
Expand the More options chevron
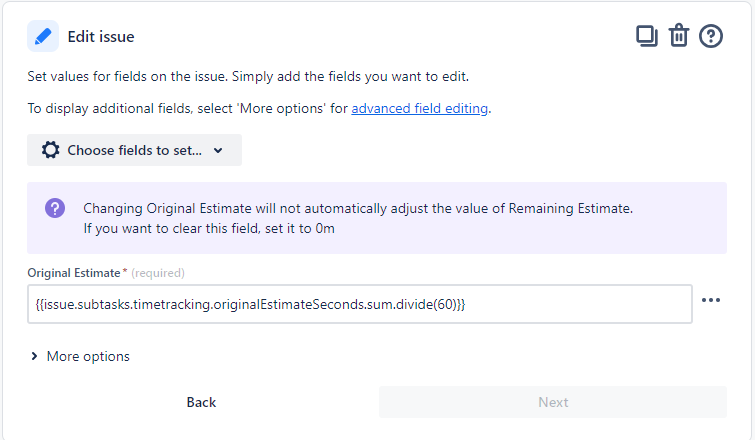point(35,356)
